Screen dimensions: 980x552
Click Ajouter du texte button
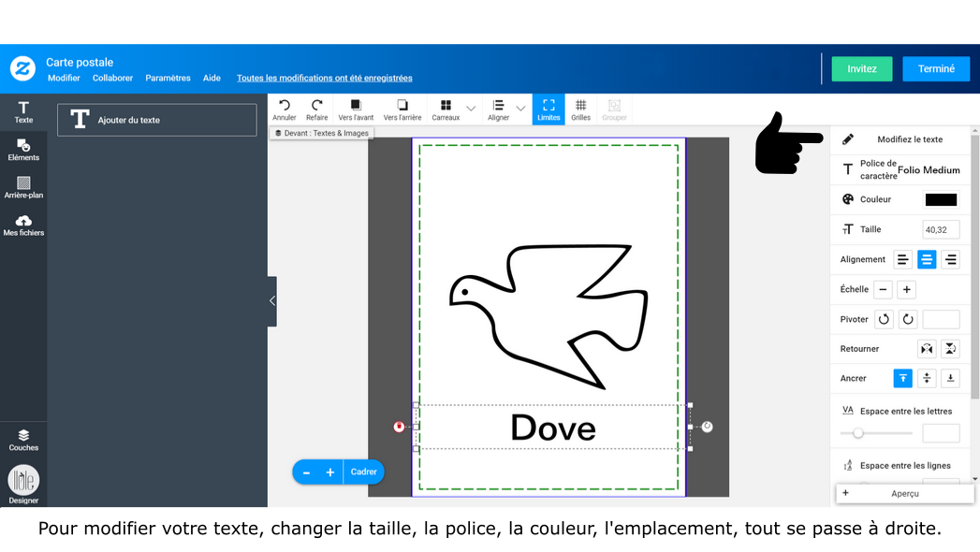(157, 120)
